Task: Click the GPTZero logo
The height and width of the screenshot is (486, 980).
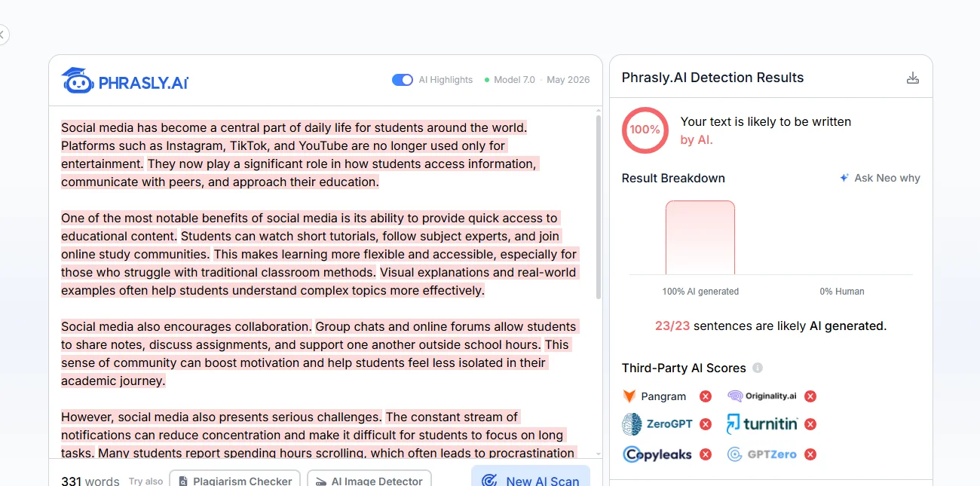Action: click(x=762, y=454)
